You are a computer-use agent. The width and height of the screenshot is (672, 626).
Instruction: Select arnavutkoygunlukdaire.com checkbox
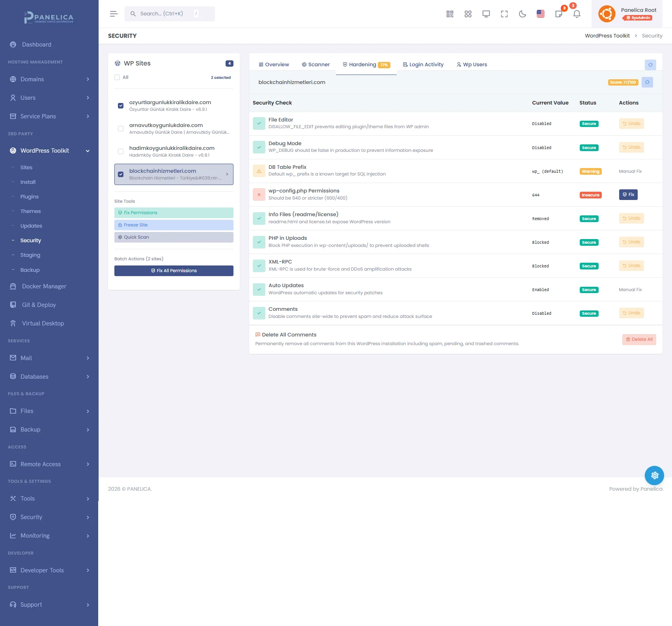tap(121, 129)
